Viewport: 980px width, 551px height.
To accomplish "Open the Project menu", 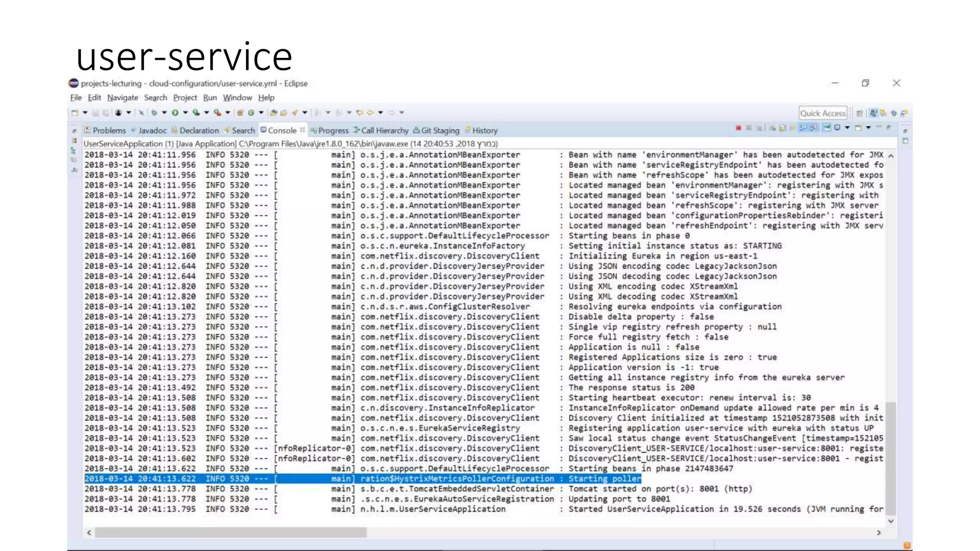I will [x=185, y=98].
